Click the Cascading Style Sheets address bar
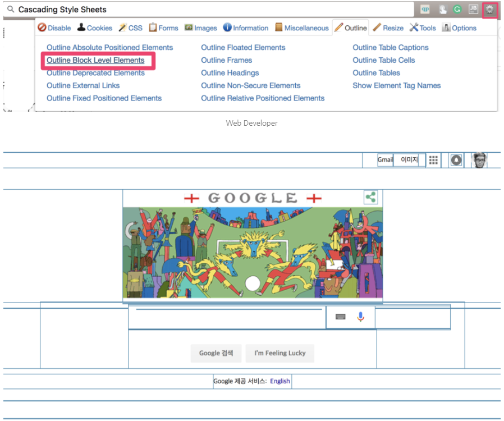Screen dimensions: 504x421 pyautogui.click(x=209, y=10)
